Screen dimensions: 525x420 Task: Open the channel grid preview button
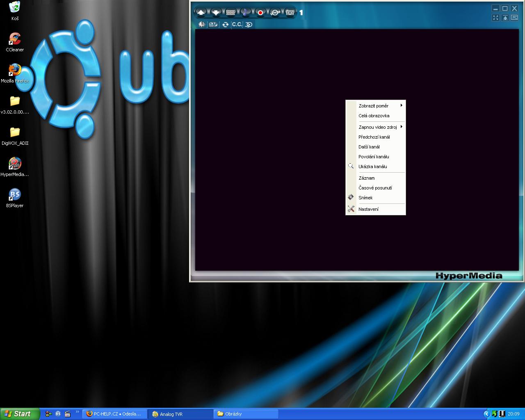[x=231, y=12]
